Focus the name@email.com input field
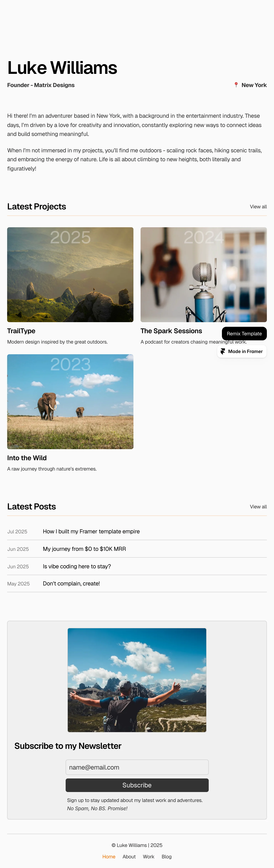274x868 pixels. tap(137, 767)
